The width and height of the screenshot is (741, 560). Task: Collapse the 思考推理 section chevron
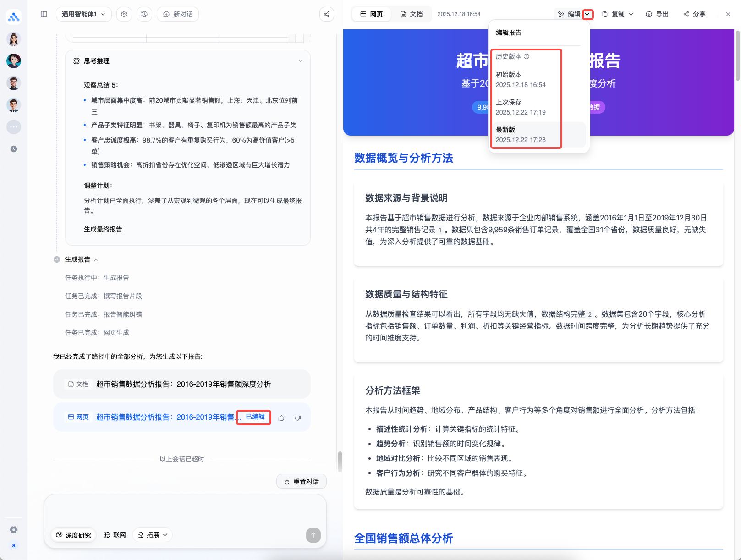pos(300,61)
